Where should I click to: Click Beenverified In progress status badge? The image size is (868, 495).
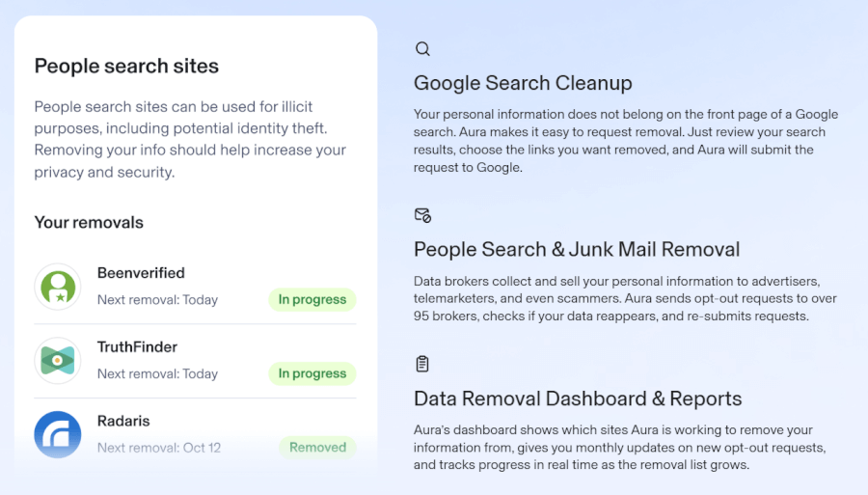(312, 299)
